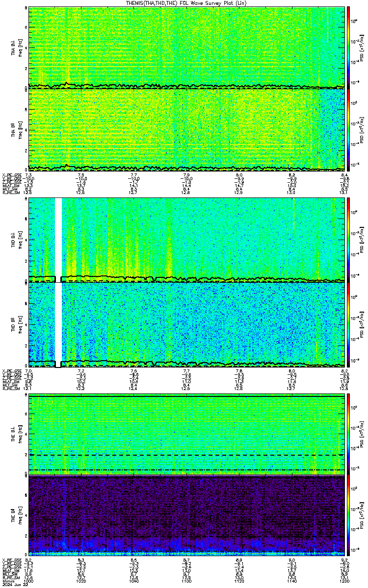The height and width of the screenshot is (588, 368).
Task: Select the THD B-perpendicular spectrogram panel
Action: 186,240
